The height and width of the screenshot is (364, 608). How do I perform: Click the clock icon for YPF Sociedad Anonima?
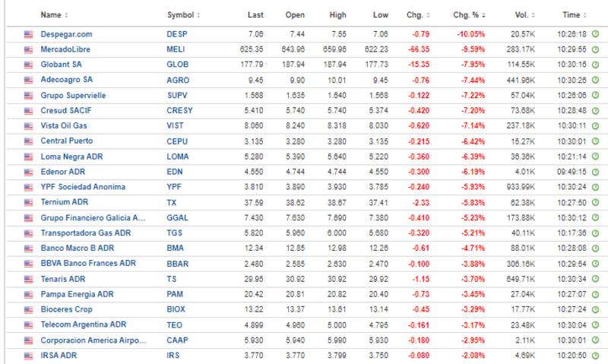(x=595, y=187)
